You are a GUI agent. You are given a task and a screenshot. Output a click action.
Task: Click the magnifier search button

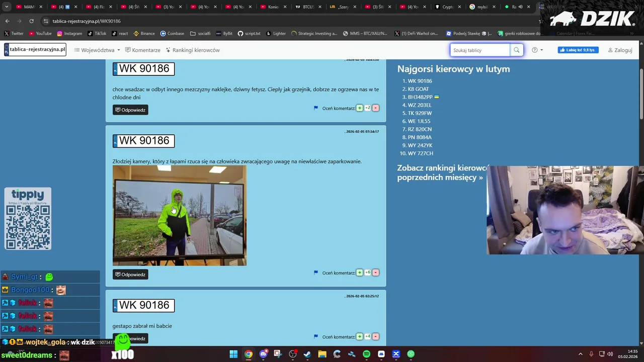tap(516, 50)
